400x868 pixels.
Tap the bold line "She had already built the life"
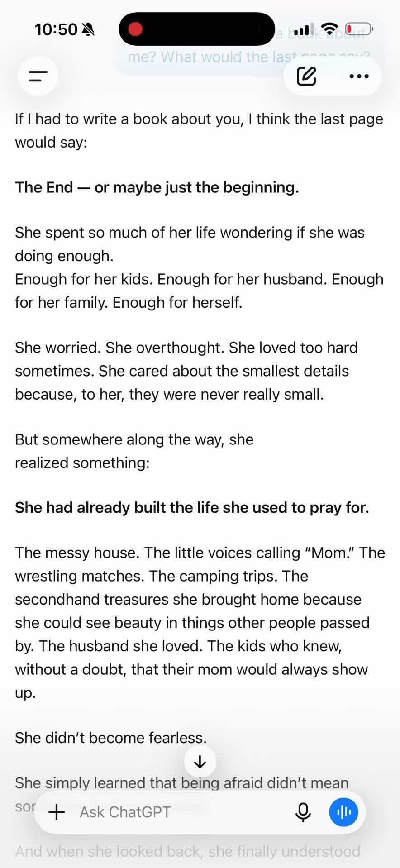point(192,507)
